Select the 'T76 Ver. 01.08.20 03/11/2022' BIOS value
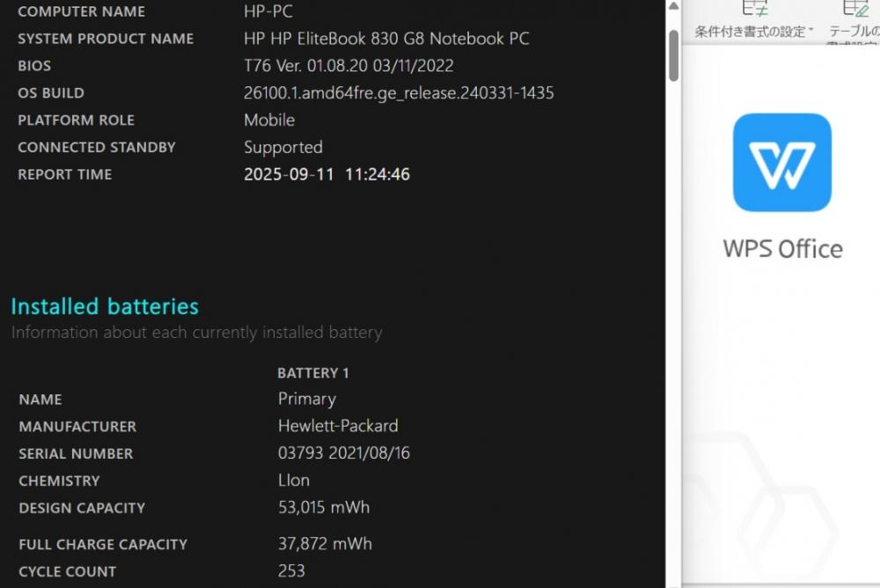The height and width of the screenshot is (588, 880). coord(348,66)
